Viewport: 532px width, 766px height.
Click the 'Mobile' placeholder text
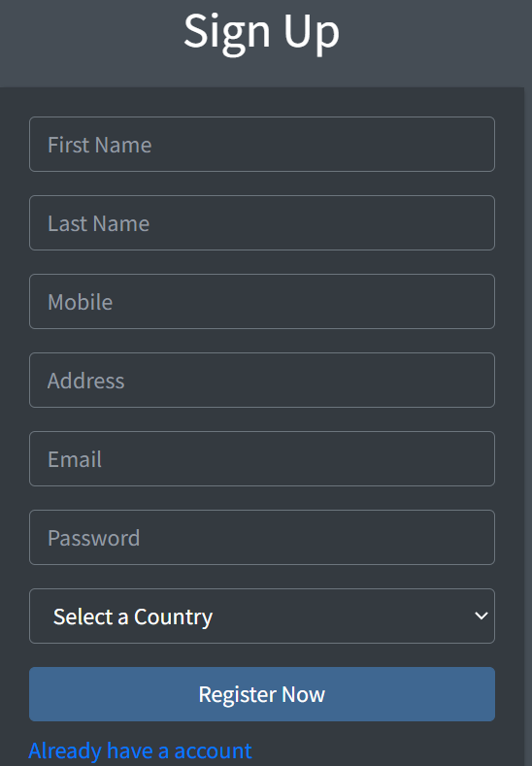pyautogui.click(x=81, y=302)
